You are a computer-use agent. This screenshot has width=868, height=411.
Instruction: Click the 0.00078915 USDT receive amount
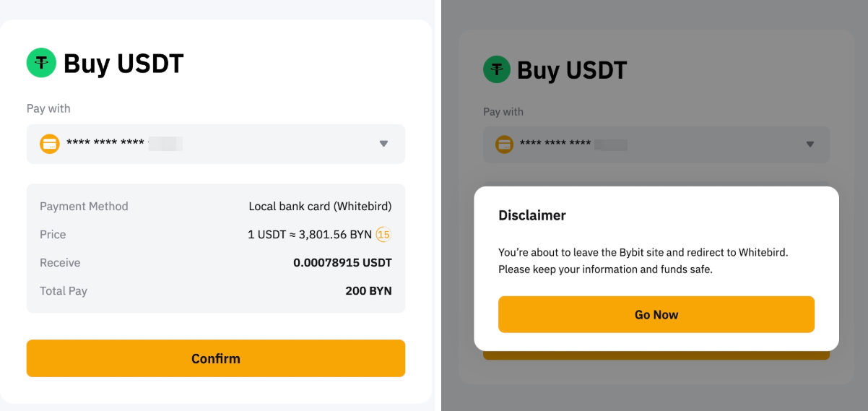pos(342,263)
